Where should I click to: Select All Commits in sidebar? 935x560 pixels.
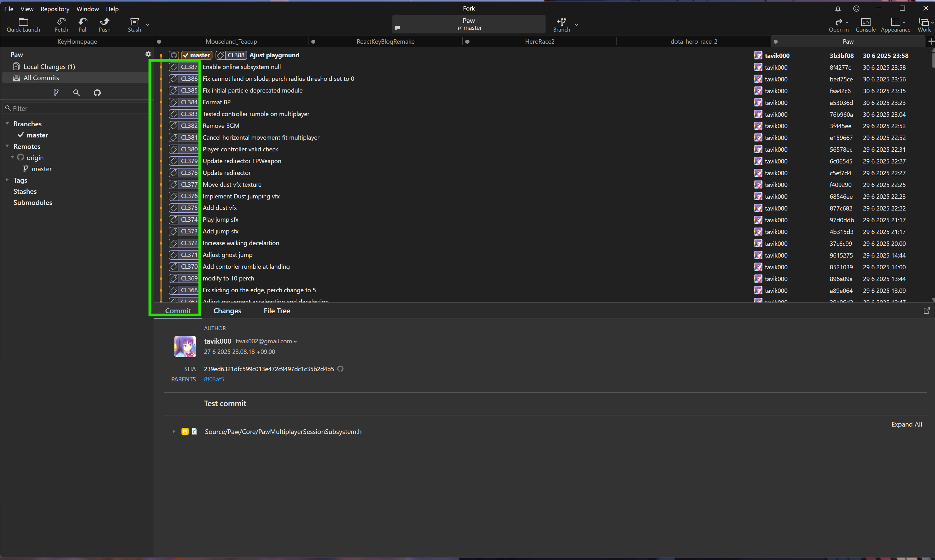click(76, 78)
